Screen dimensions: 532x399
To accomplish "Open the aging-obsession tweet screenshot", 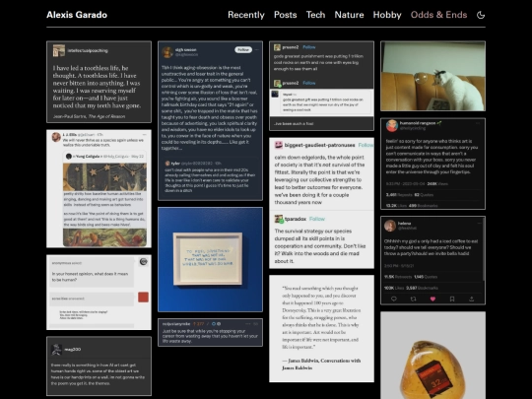I will click(210, 121).
